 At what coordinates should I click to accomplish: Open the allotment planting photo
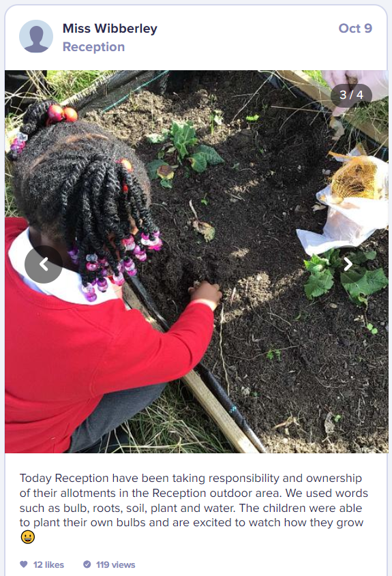click(x=196, y=262)
